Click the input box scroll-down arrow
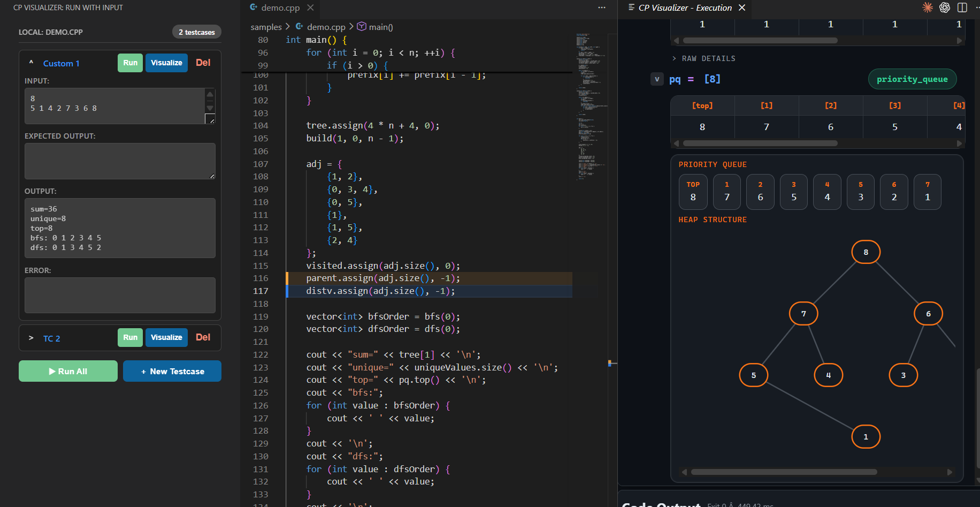 tap(210, 108)
